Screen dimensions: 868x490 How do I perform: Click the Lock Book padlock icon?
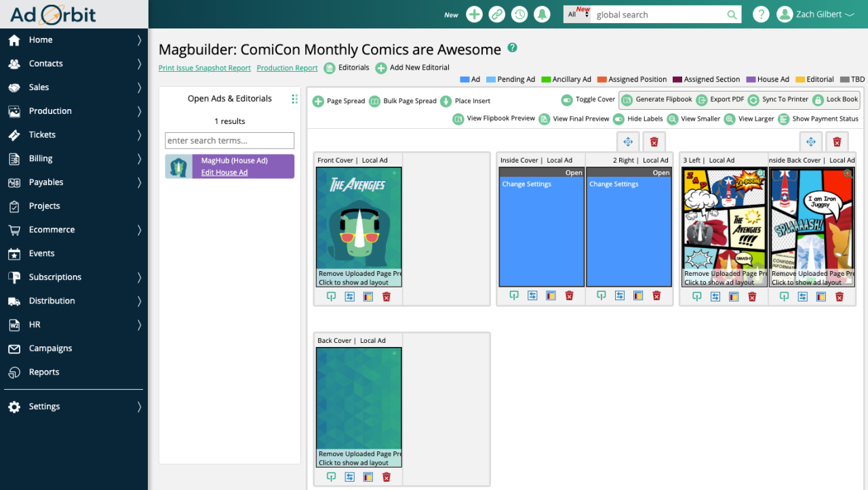coord(818,100)
